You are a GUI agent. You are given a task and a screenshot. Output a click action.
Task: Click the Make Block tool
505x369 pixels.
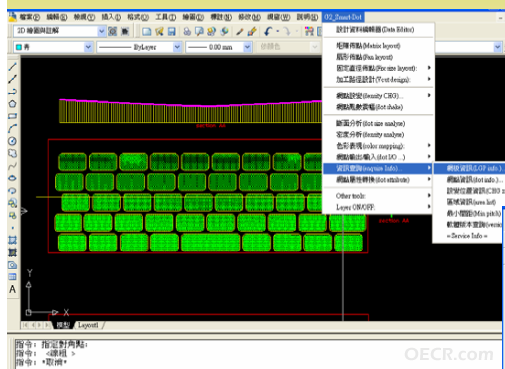12,215
